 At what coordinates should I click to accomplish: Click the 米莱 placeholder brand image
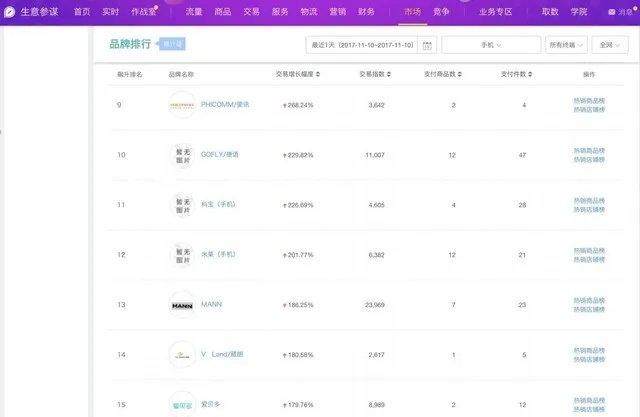182,255
